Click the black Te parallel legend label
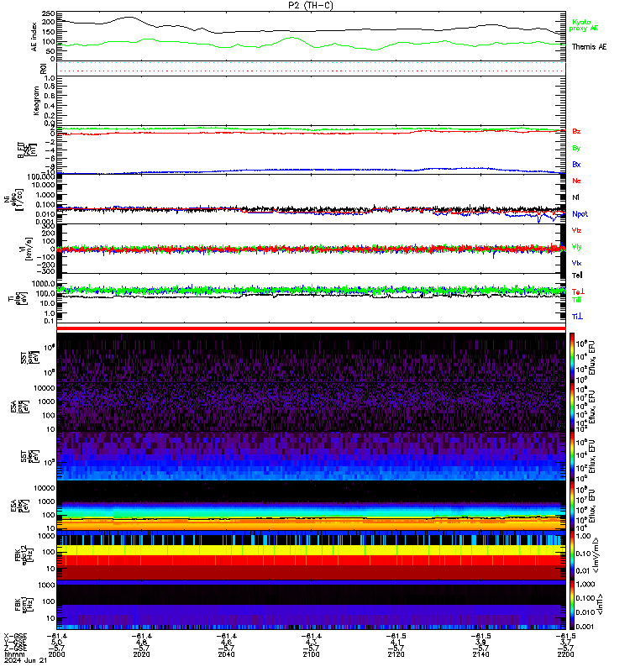The height and width of the screenshot is (672, 630). point(577,276)
